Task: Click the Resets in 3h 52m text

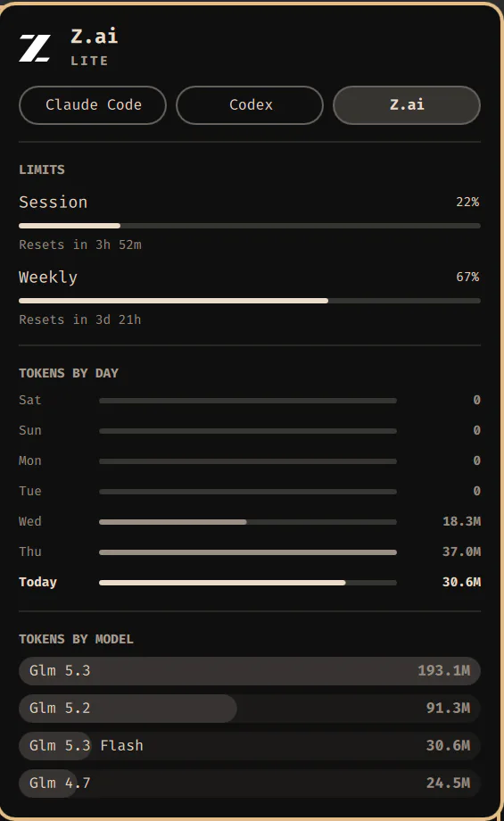Action: pos(80,245)
